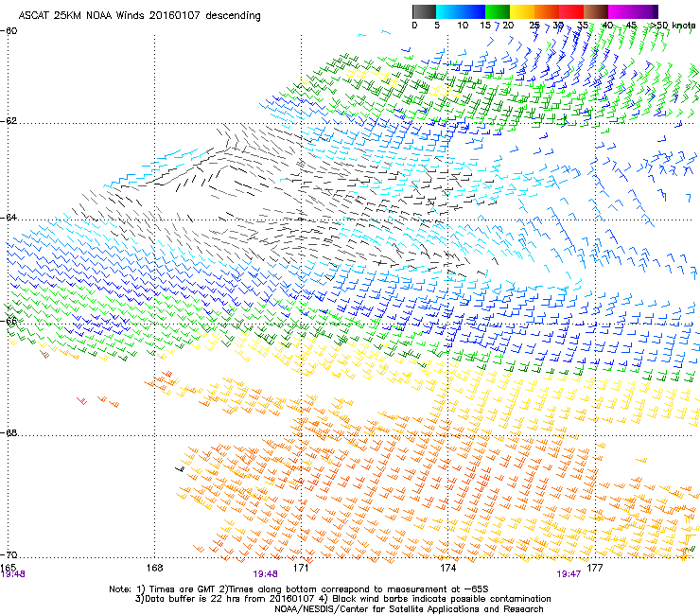
Task: Click the legend label '40'
Action: pos(607,26)
